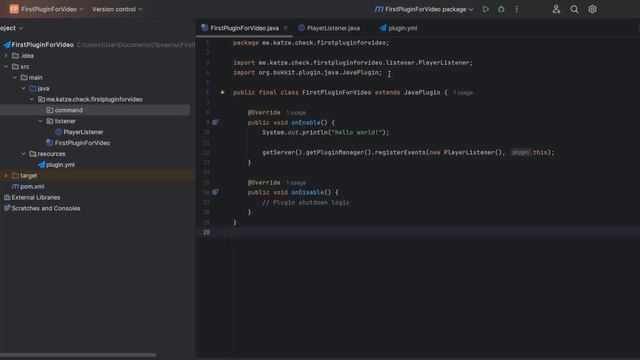The width and height of the screenshot is (640, 360).
Task: Open the Project view dropdown
Action: click(x=11, y=28)
